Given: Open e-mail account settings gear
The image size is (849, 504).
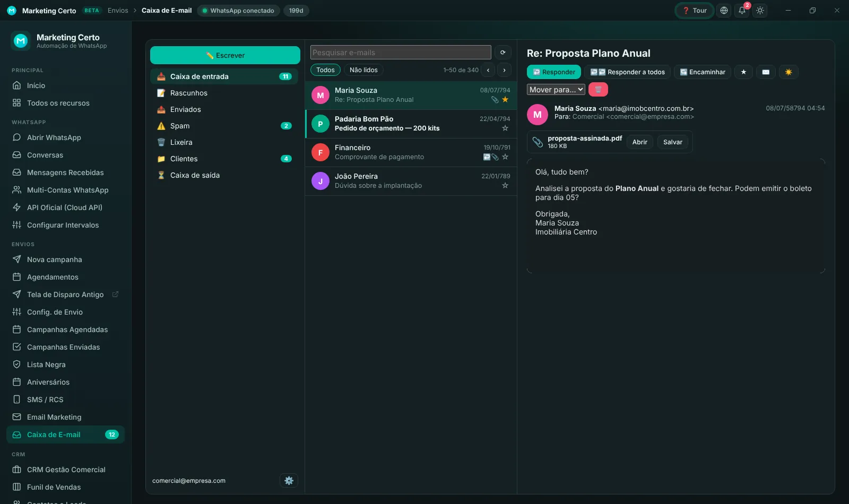Looking at the screenshot, I should pyautogui.click(x=289, y=481).
